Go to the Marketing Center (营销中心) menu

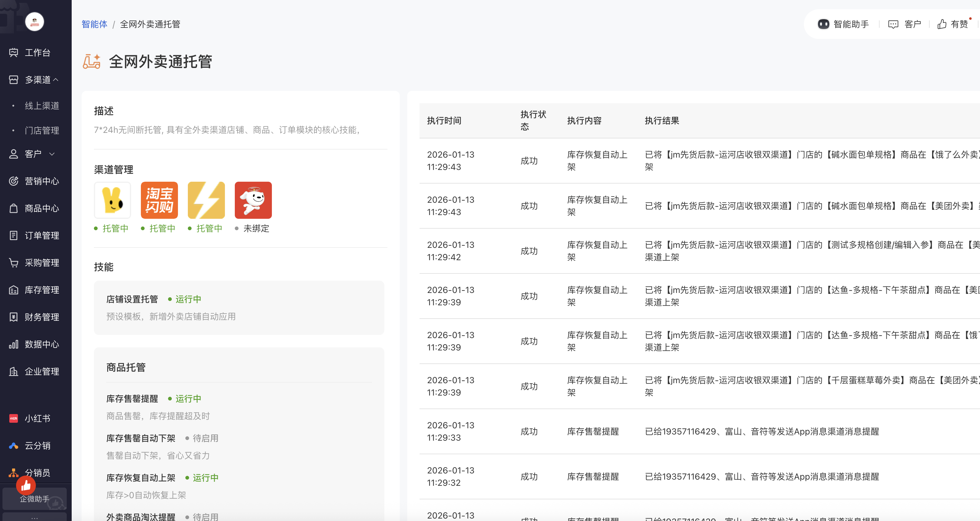[x=42, y=181]
